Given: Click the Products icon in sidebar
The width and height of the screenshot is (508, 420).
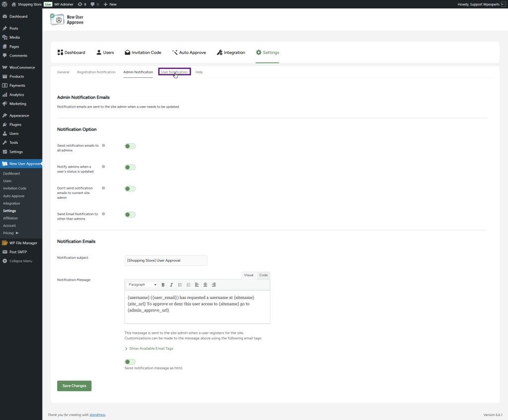Looking at the screenshot, I should click(5, 76).
